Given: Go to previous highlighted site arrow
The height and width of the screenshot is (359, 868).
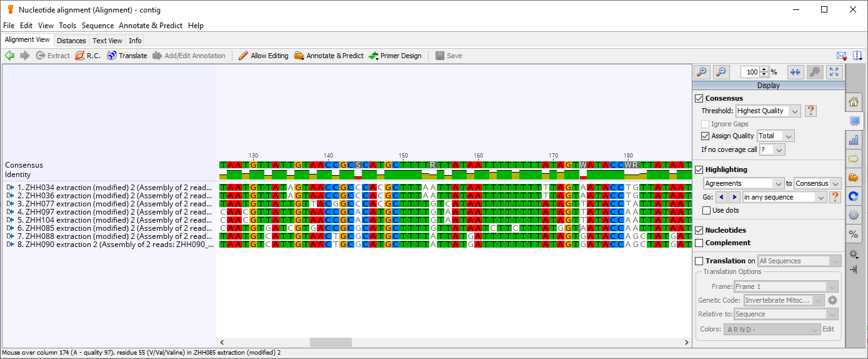Looking at the screenshot, I should tap(721, 197).
